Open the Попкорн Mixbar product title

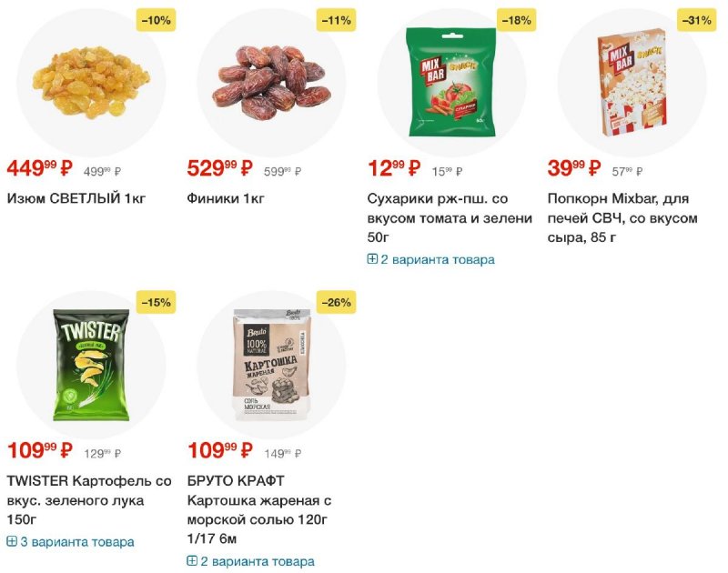[x=622, y=217]
